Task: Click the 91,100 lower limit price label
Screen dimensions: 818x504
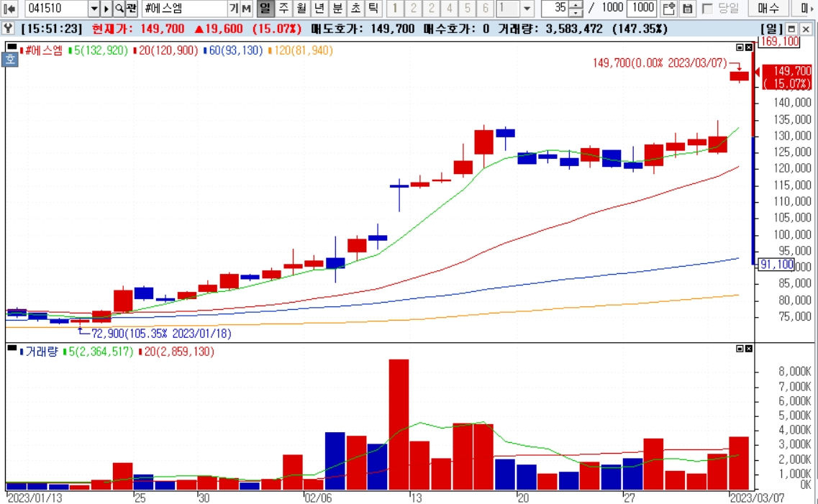Action: 776,265
